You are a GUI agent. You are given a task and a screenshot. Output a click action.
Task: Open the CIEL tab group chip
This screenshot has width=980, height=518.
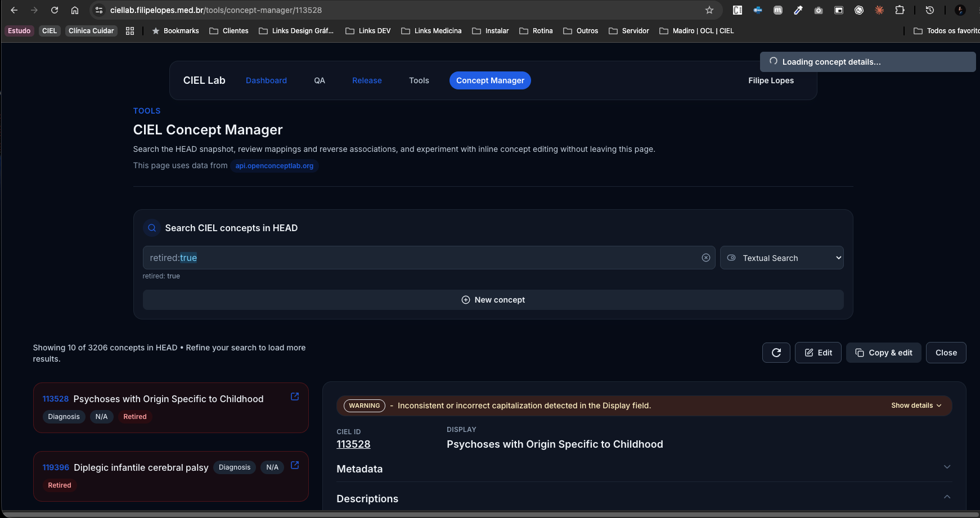[50, 31]
